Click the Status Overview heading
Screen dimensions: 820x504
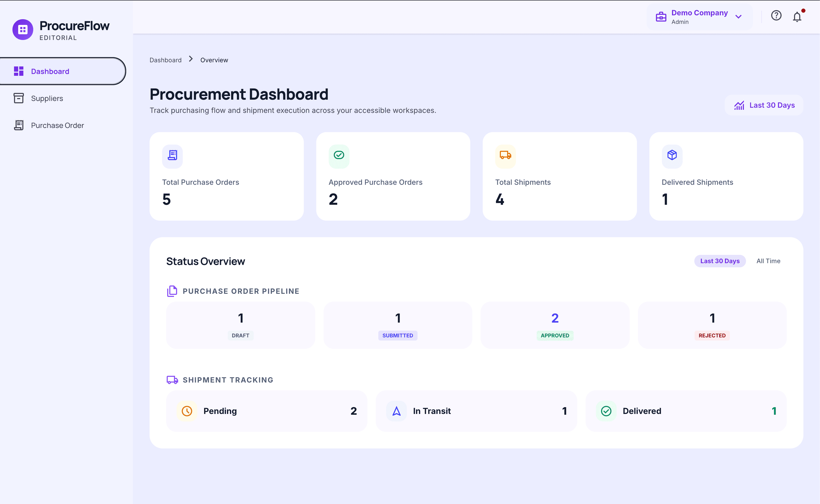click(x=205, y=261)
